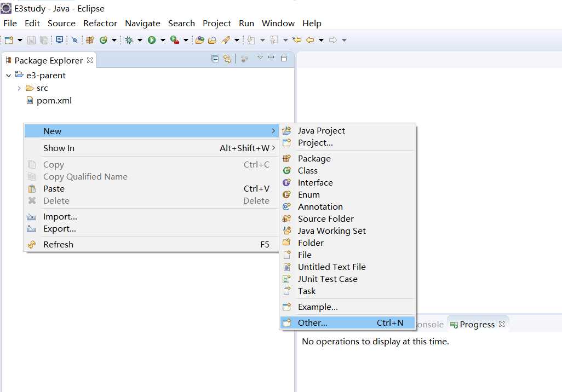Close the Progress tab
Viewport: 562px width, 392px height.
(x=502, y=324)
